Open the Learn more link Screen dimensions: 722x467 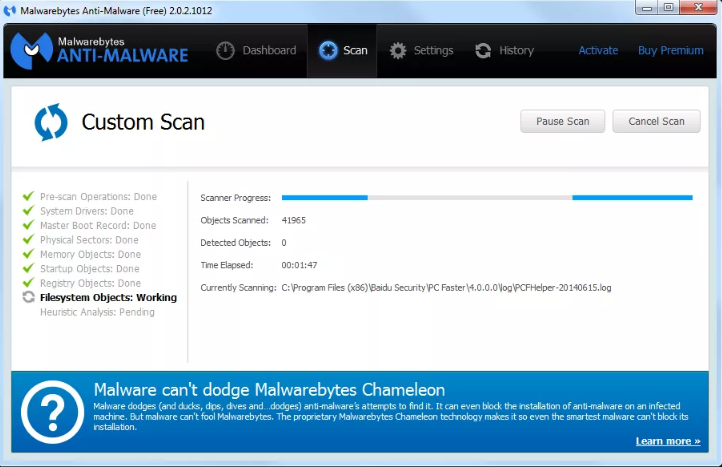coord(668,441)
